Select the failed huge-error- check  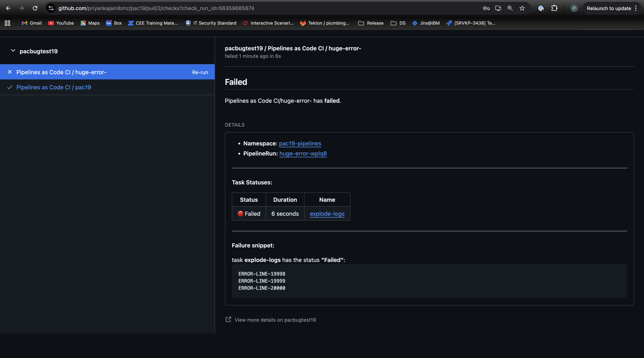pyautogui.click(x=61, y=72)
